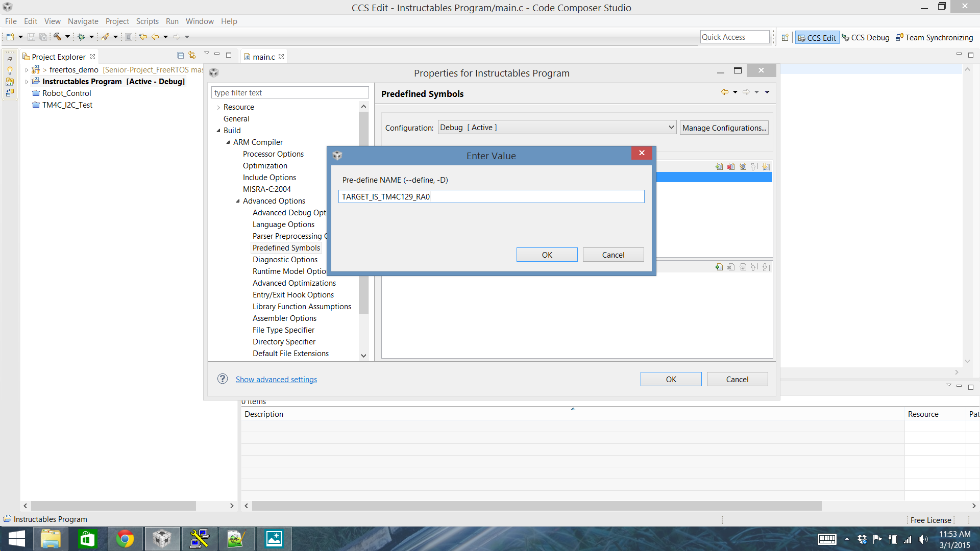
Task: Click the Problems view horizontal scrollbar
Action: click(536, 506)
